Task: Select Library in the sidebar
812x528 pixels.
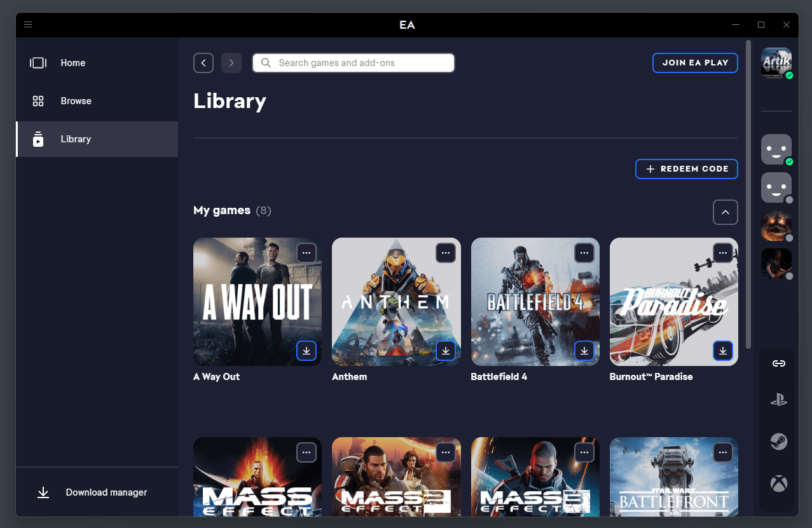Action: point(97,139)
